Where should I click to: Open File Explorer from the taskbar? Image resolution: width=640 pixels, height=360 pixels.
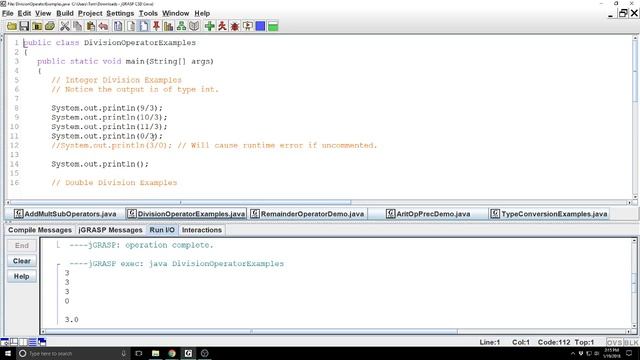(x=156, y=353)
